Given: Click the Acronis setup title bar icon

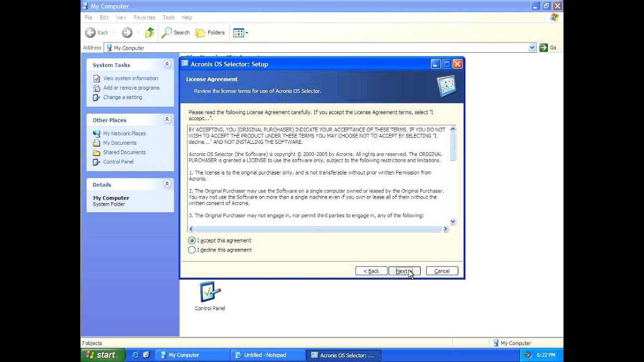Looking at the screenshot, I should (185, 64).
